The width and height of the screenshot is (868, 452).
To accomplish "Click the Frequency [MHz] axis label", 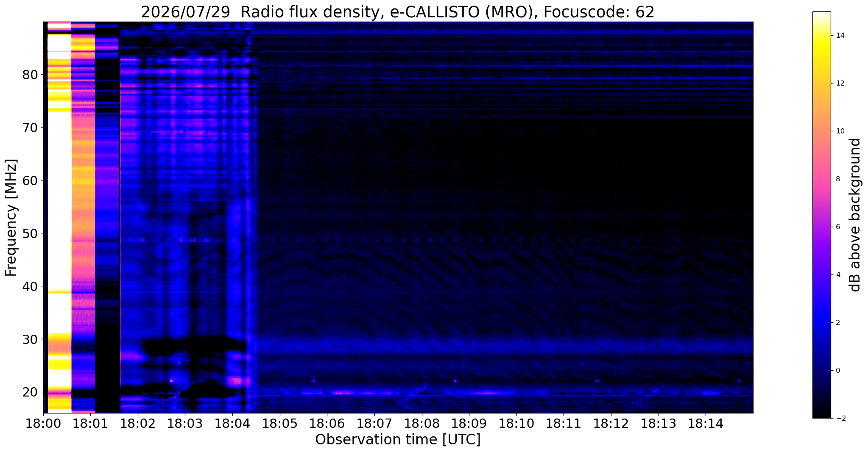I will click(x=11, y=218).
